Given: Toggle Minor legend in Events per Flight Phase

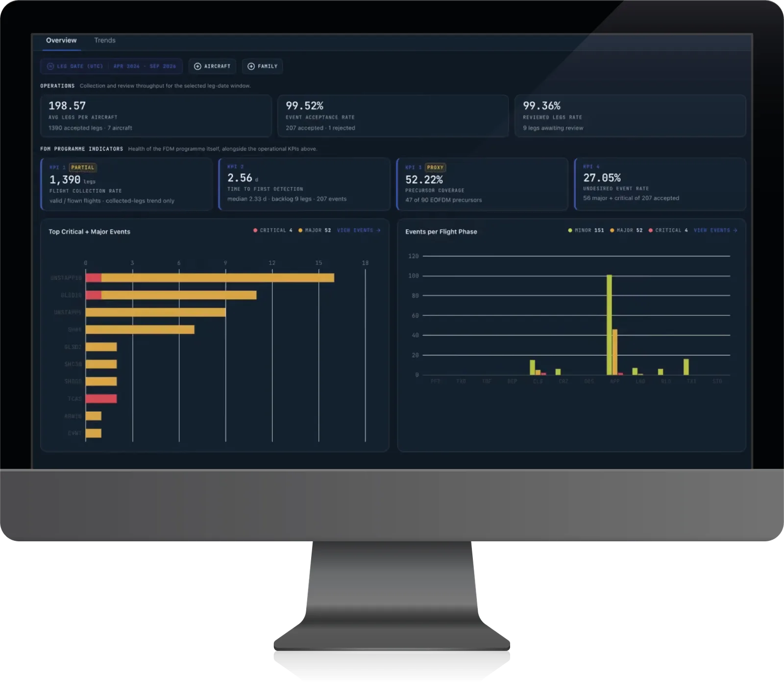Looking at the screenshot, I should pyautogui.click(x=586, y=230).
